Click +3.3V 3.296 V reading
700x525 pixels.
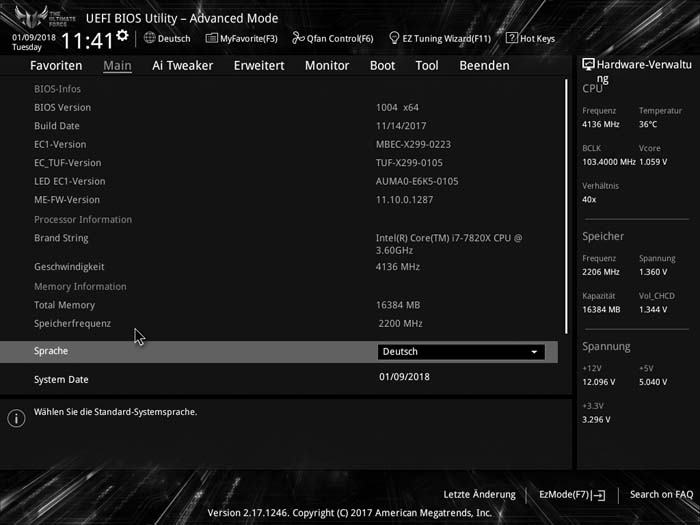[596, 420]
